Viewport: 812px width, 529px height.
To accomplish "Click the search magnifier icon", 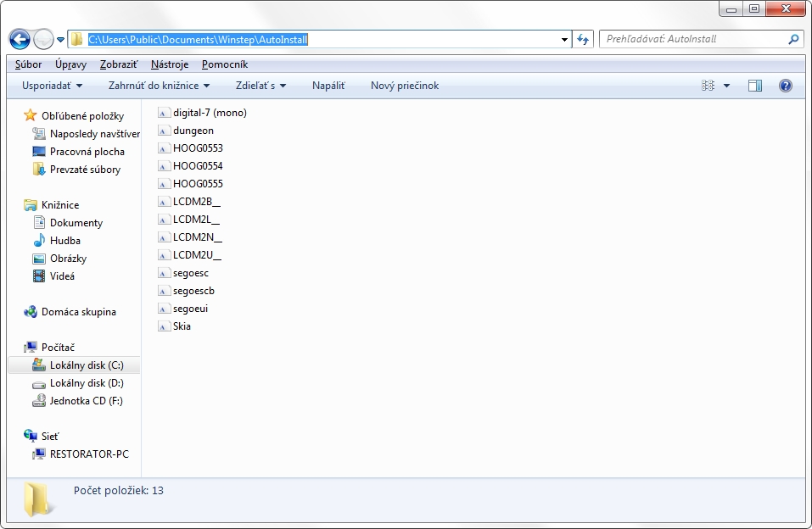I will coord(793,39).
